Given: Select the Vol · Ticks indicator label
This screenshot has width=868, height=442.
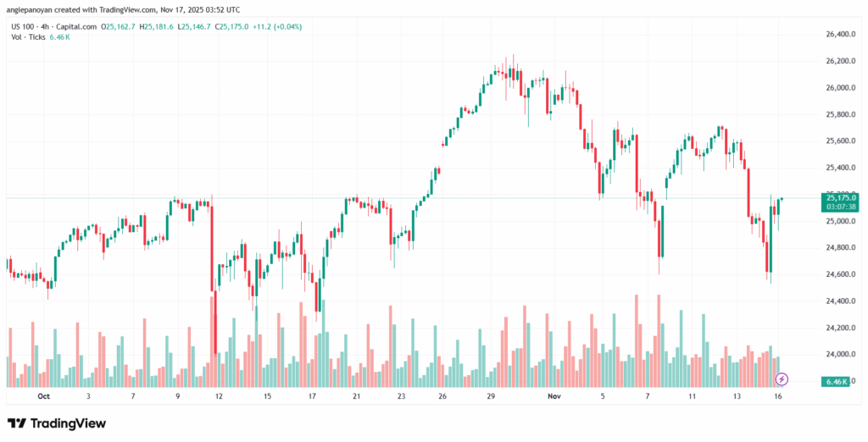Looking at the screenshot, I should pyautogui.click(x=26, y=38).
